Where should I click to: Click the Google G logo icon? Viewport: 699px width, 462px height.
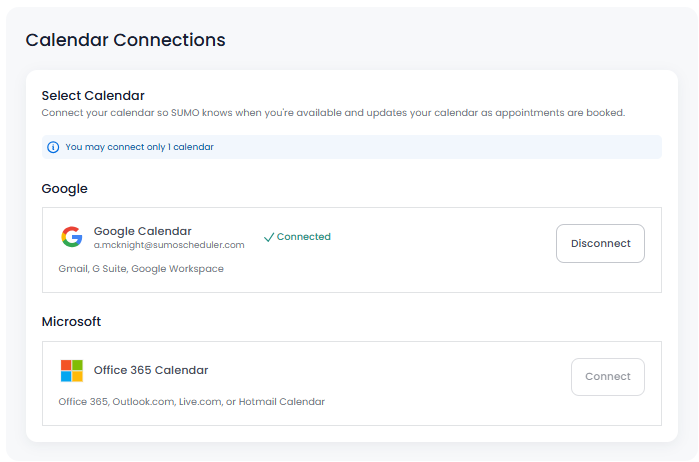72,237
